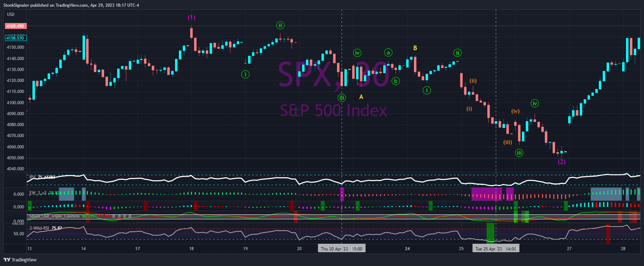Image resolution: width=644 pixels, height=266 pixels.
Task: Click the TradingView logo at bottom left
Action: 20,260
